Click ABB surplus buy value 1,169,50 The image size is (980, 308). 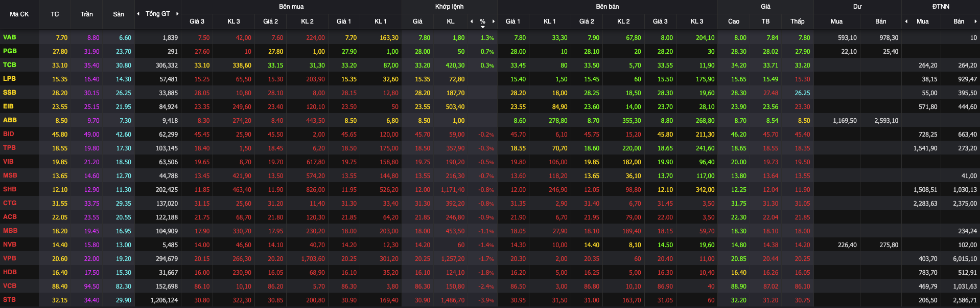(x=845, y=121)
